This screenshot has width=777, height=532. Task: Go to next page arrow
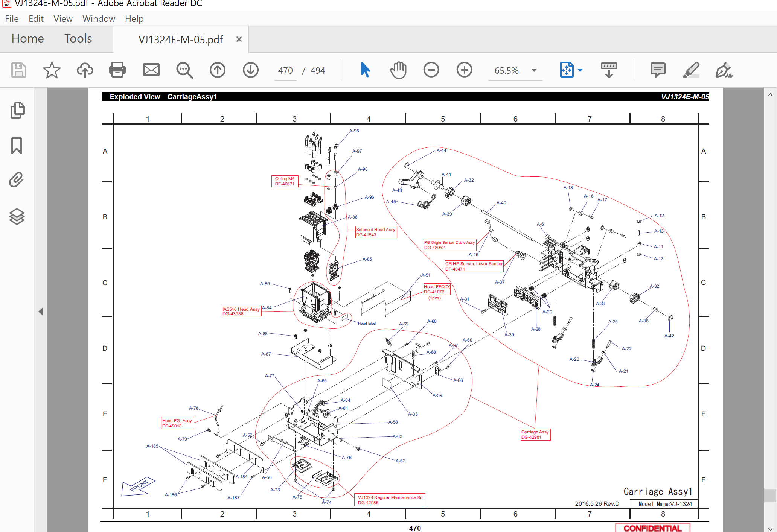(x=251, y=70)
